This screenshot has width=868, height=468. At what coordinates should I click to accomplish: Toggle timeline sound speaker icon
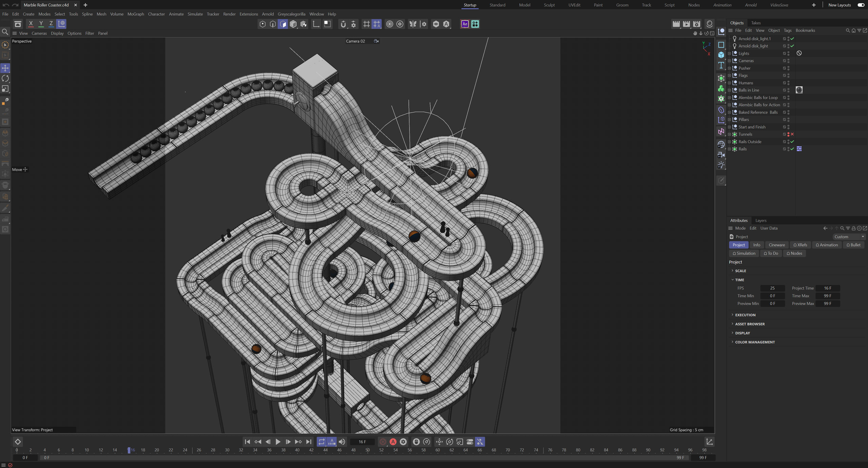click(342, 442)
